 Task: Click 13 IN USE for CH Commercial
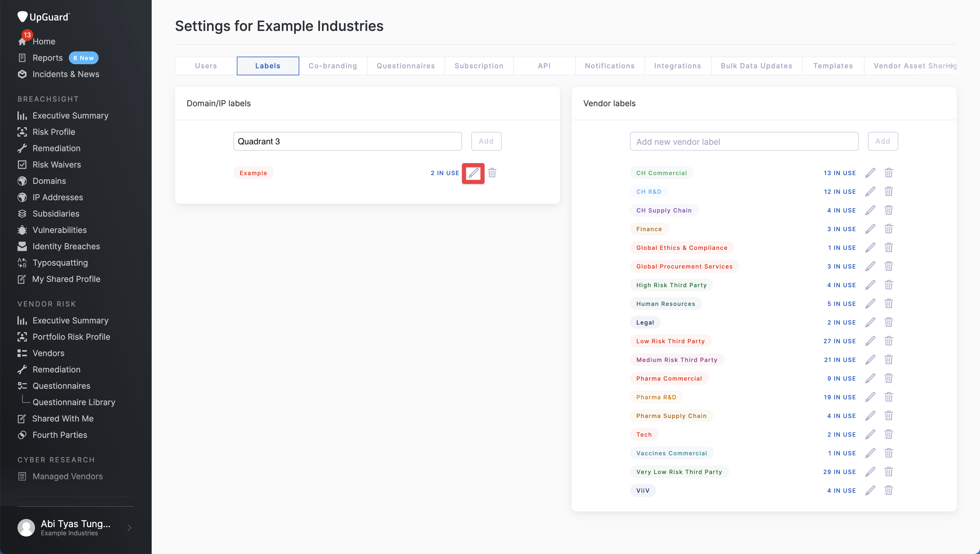coord(840,173)
